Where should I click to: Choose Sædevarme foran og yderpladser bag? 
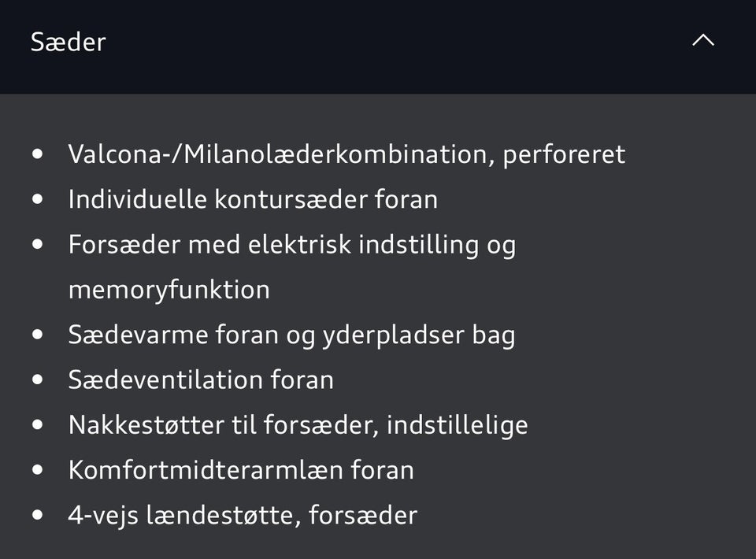pyautogui.click(x=291, y=335)
